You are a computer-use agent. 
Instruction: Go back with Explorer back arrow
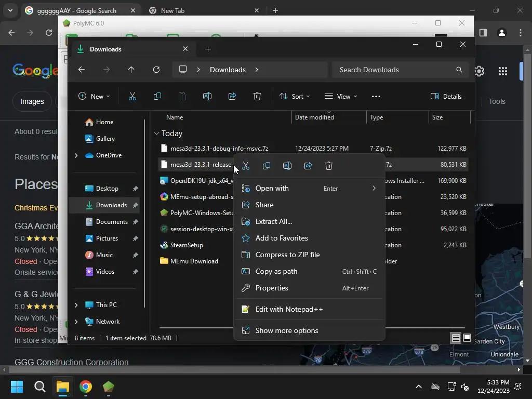click(x=82, y=70)
